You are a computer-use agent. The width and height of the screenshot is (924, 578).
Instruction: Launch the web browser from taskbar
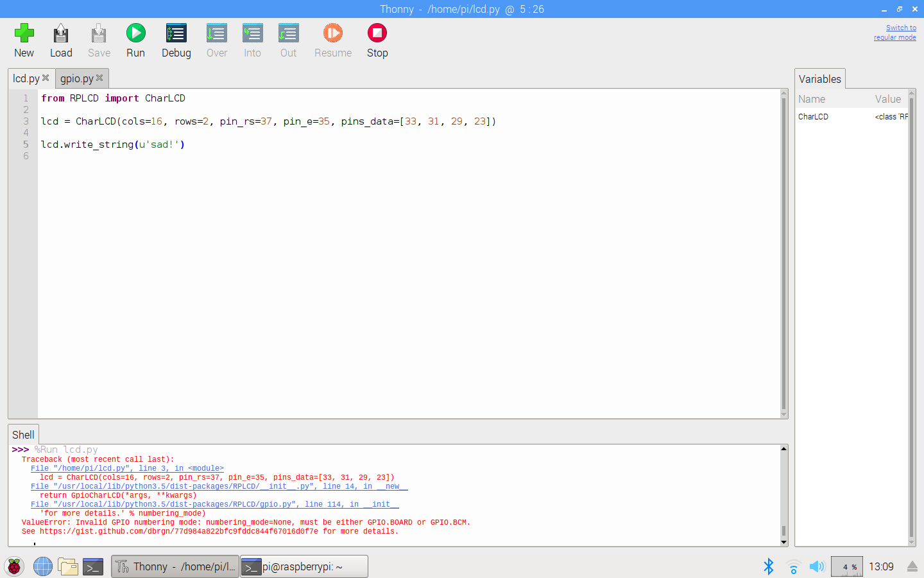[x=42, y=566]
